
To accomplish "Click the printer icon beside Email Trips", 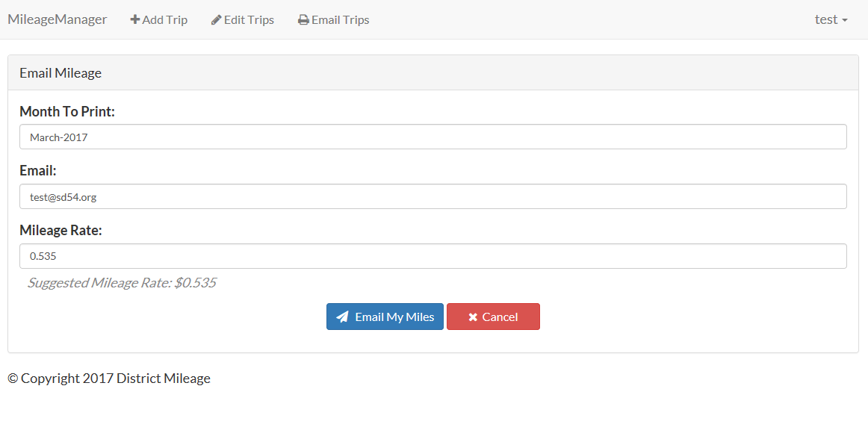I will click(x=303, y=20).
